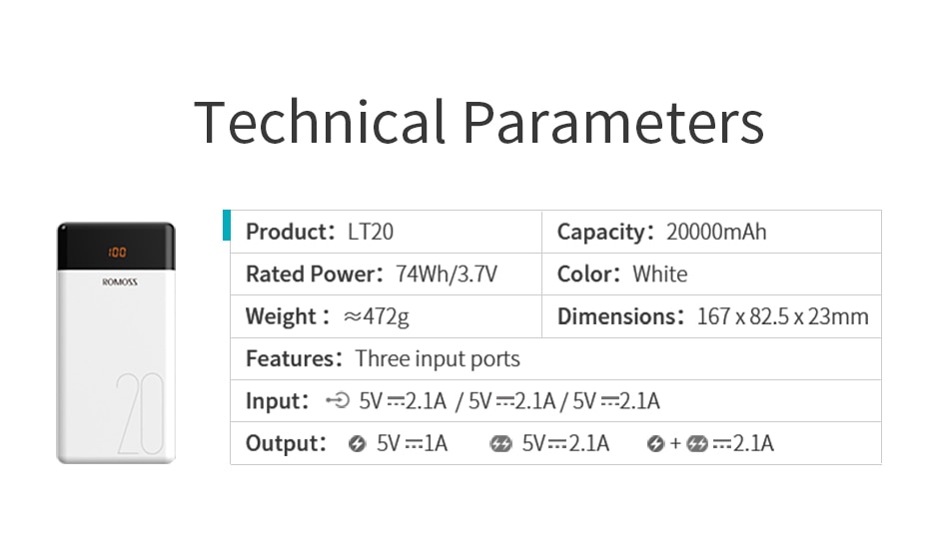Image resolution: width=929 pixels, height=560 pixels.
Task: Click the orange 100 battery display
Action: coord(117,253)
